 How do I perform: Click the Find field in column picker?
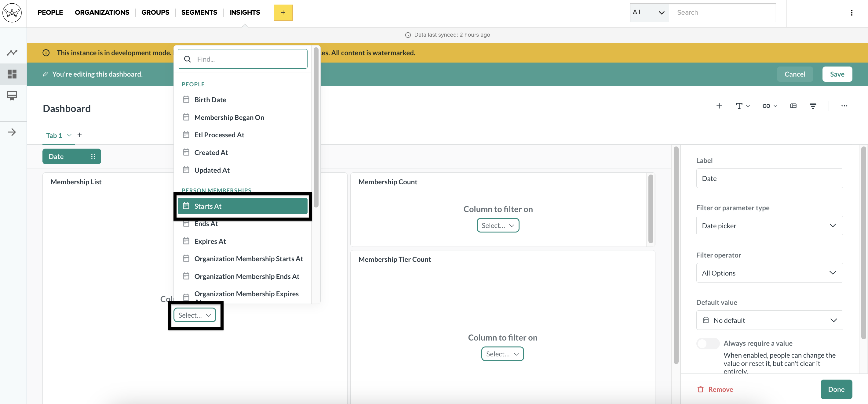tap(242, 59)
